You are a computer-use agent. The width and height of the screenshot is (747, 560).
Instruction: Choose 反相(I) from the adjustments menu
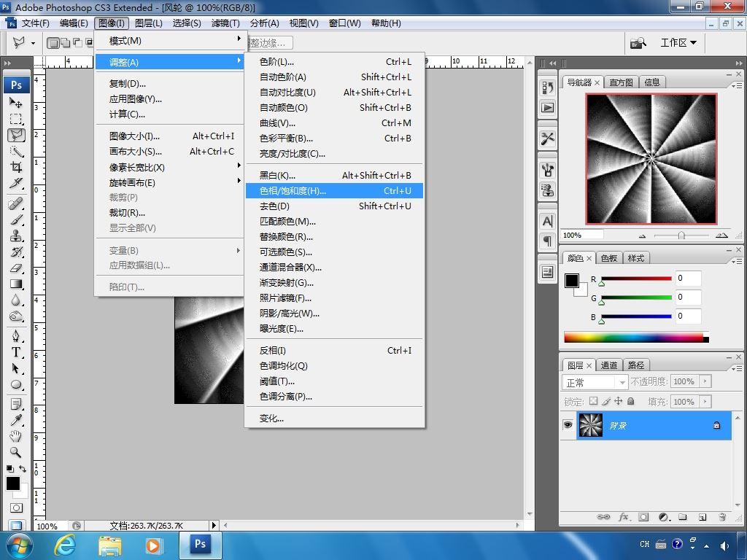pos(334,350)
